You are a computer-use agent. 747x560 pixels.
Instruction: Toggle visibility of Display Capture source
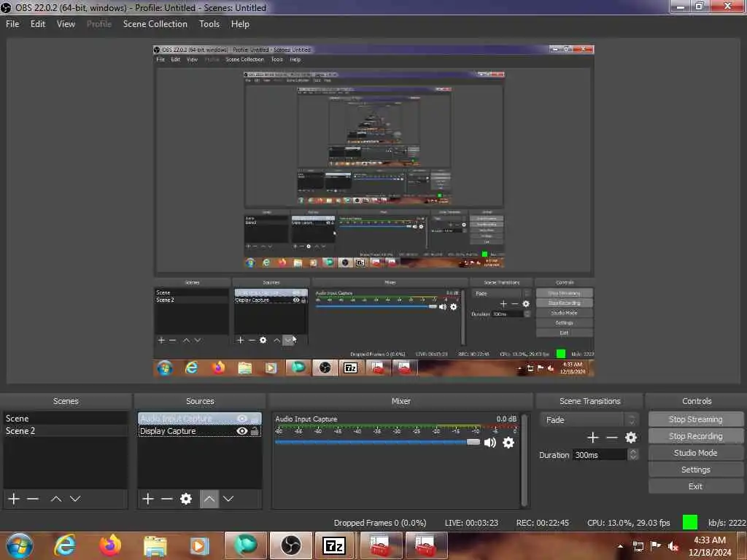(242, 430)
